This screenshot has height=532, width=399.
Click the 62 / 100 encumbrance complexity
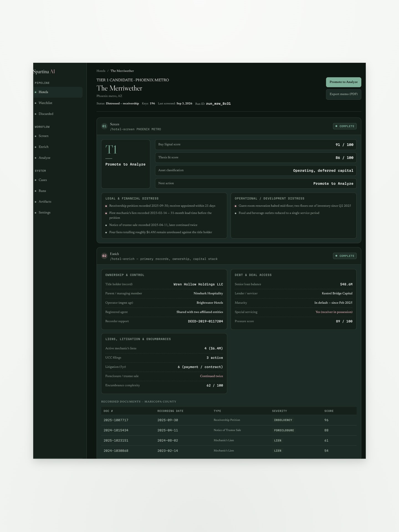pyautogui.click(x=215, y=385)
